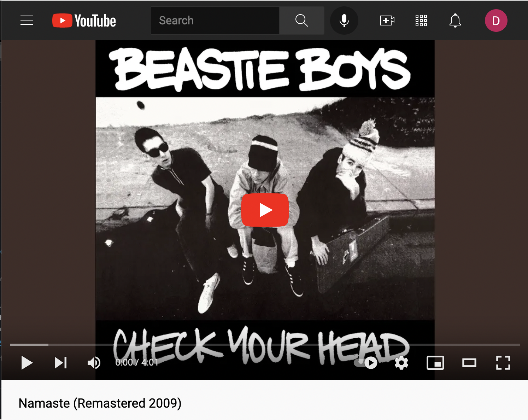Toggle the autoplay switch
Screen dimensions: 528x420
click(366, 363)
